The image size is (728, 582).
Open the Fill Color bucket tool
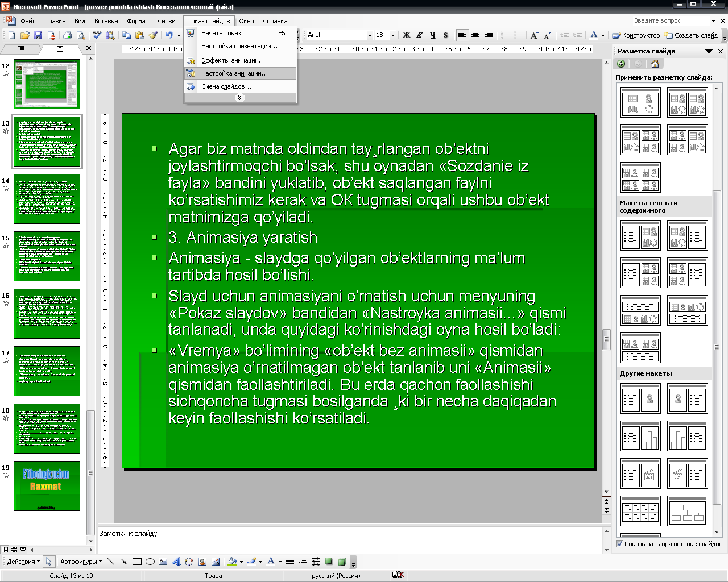[232, 562]
